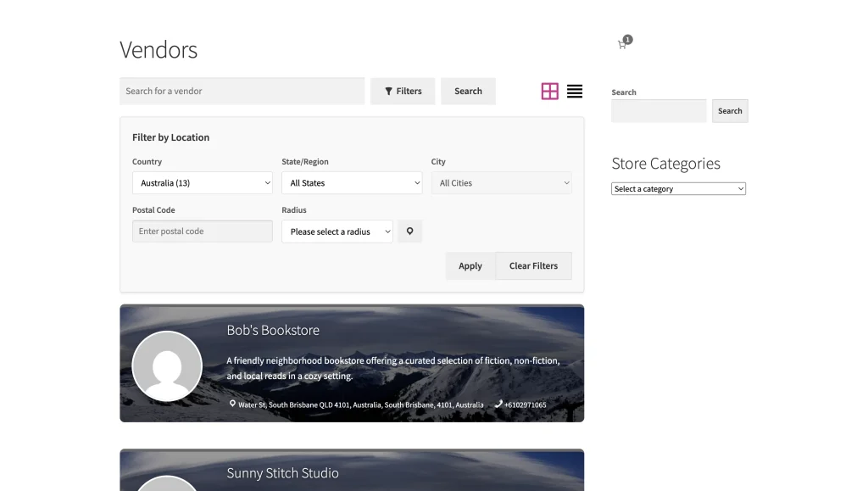Switch to list view for vendors

[575, 91]
